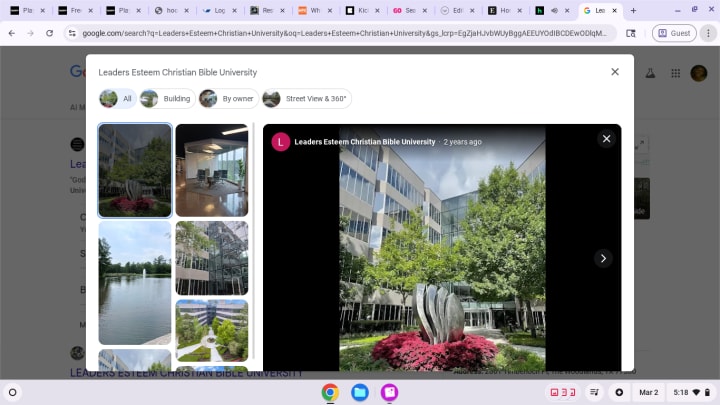Image resolution: width=720 pixels, height=405 pixels.
Task: Open a new browser tab
Action: point(633,10)
